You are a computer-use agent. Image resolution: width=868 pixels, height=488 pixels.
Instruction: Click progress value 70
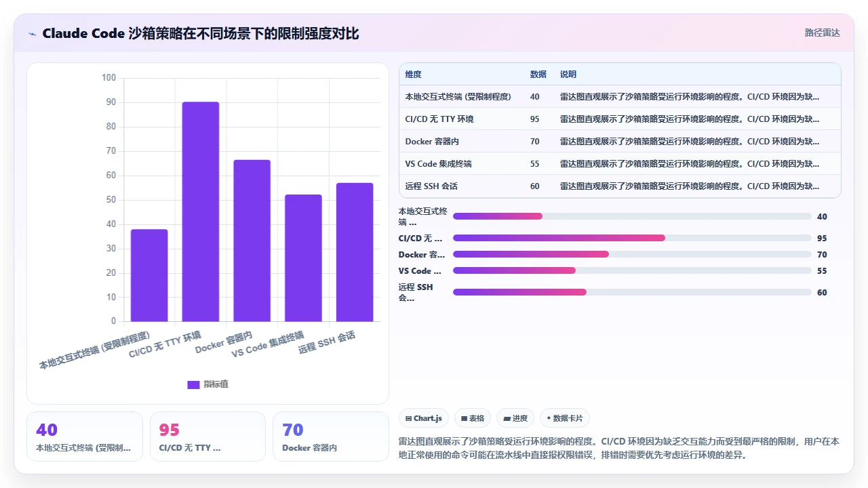click(822, 255)
